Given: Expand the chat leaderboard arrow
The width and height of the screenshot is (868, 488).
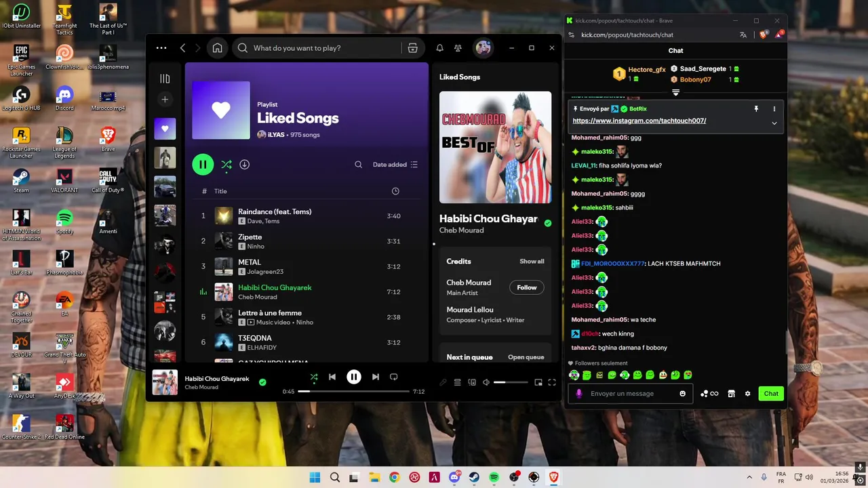Looking at the screenshot, I should (675, 92).
